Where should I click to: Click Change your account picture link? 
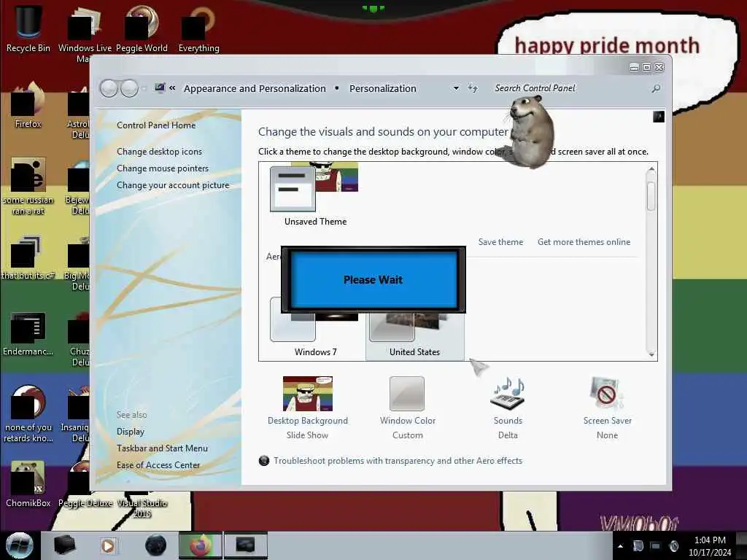(173, 185)
